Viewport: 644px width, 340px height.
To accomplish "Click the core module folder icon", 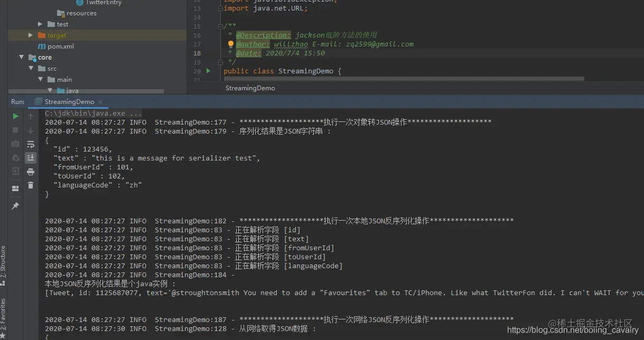I will tap(32, 58).
